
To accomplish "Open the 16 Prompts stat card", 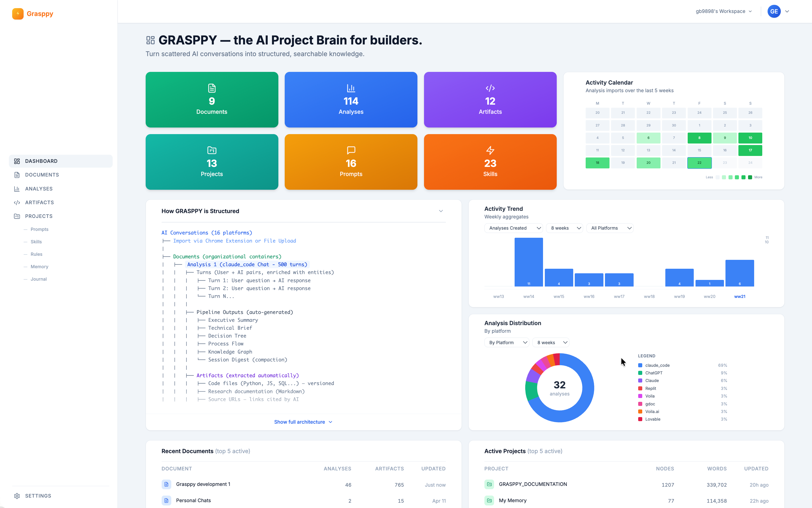I will (x=351, y=162).
